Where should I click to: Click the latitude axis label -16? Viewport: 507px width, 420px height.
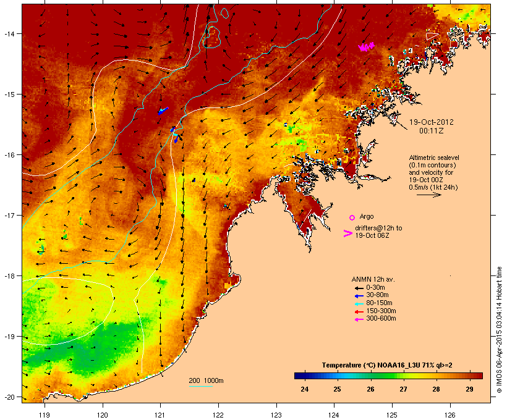(9, 155)
